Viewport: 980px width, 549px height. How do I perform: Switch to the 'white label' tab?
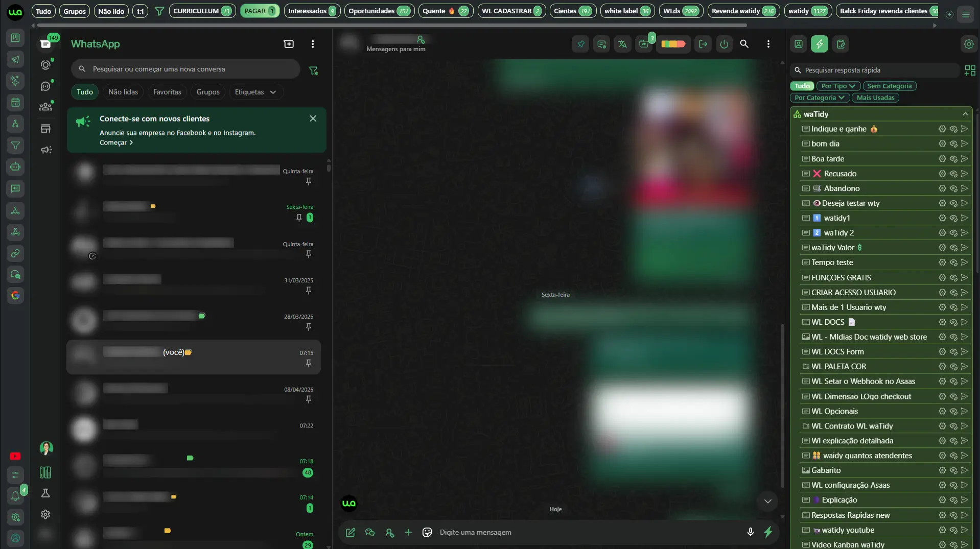click(x=627, y=11)
